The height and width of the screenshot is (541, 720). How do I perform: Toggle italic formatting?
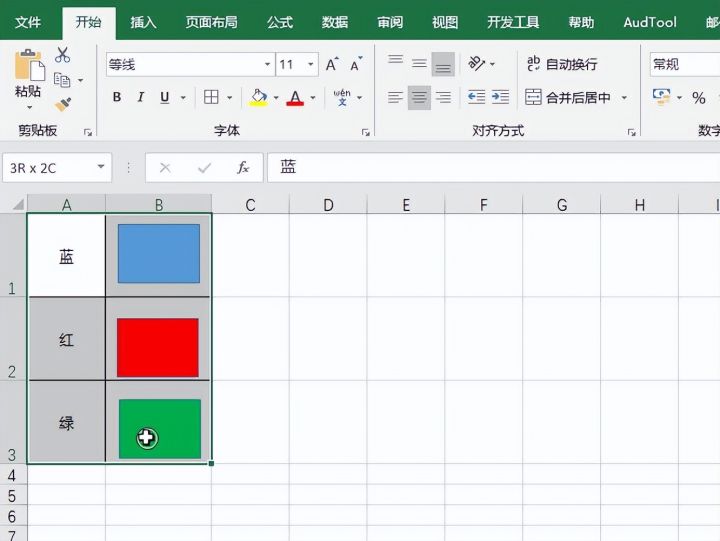141,97
